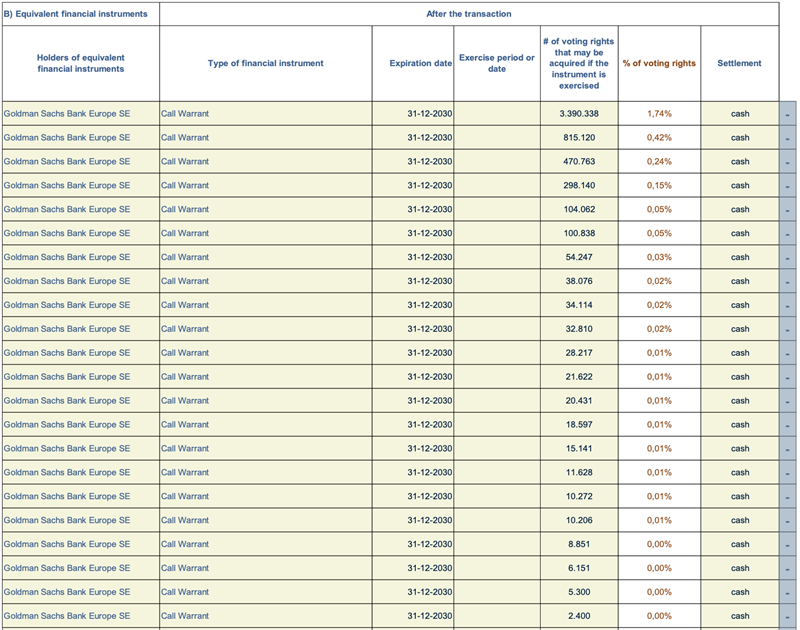
Task: Click the minus button beside the 104.062 row
Action: click(788, 210)
